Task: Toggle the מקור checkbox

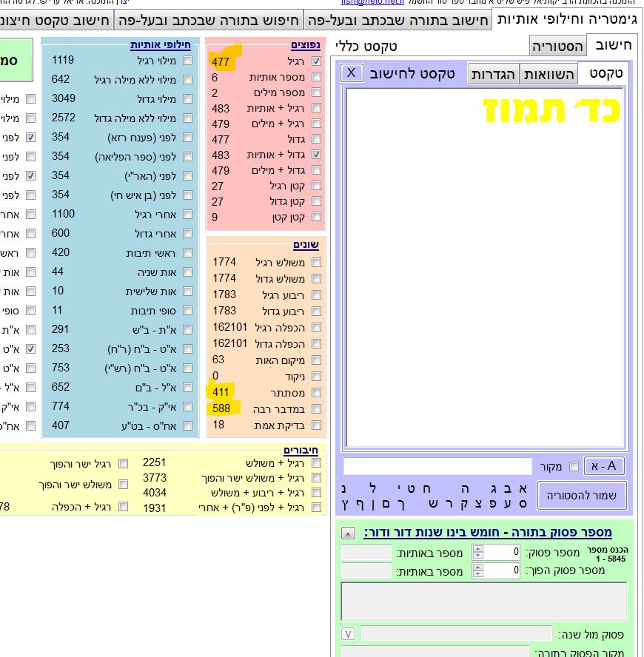Action: coord(573,466)
